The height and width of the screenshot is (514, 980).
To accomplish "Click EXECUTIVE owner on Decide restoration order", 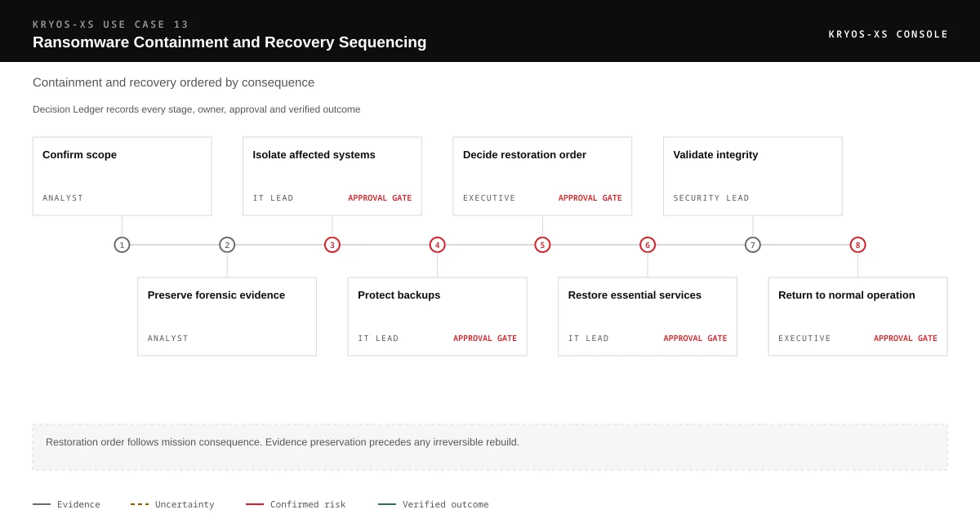I will tap(489, 198).
